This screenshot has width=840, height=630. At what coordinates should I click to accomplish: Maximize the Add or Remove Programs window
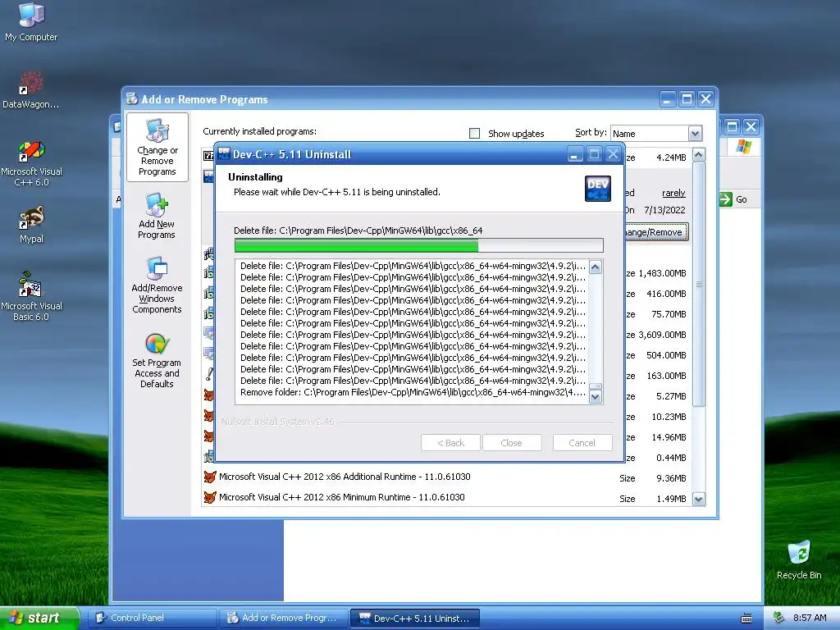pos(687,99)
